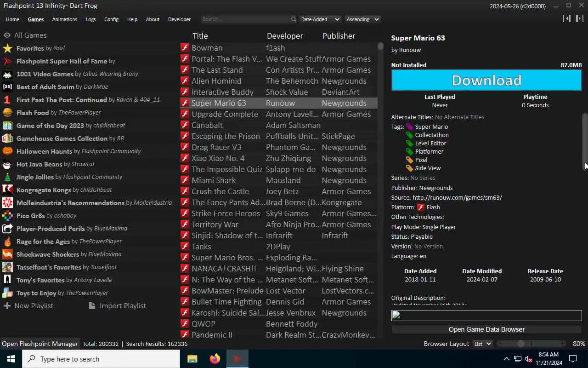Open the Animations tab
This screenshot has width=588, height=368.
point(65,19)
